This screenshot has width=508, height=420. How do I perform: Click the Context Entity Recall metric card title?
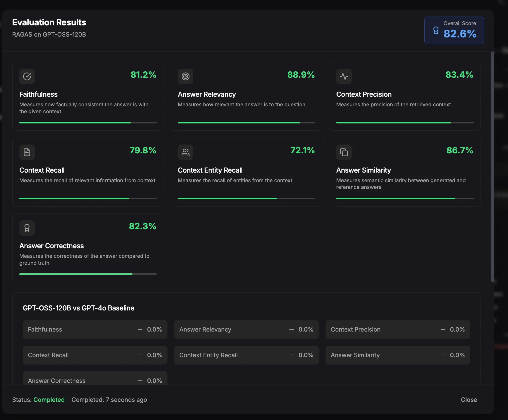click(x=210, y=170)
